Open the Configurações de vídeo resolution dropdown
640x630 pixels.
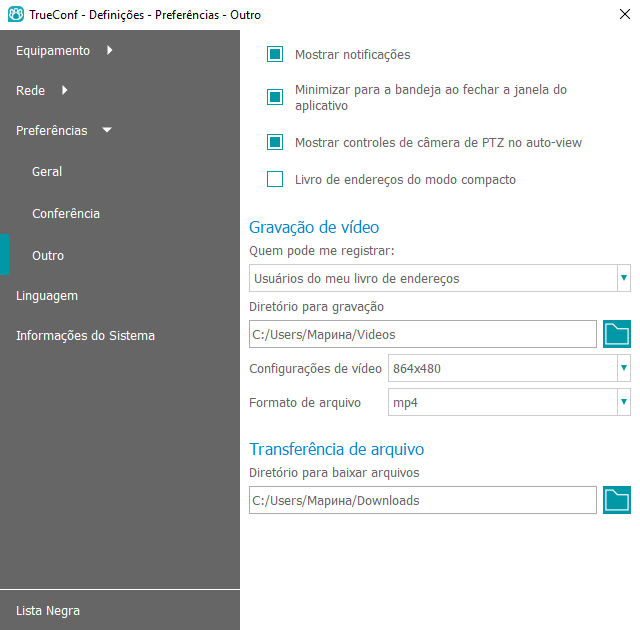pos(509,368)
